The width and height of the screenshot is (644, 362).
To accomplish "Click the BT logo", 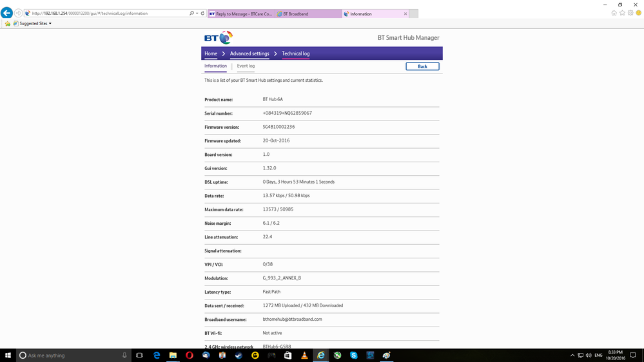I will click(219, 38).
